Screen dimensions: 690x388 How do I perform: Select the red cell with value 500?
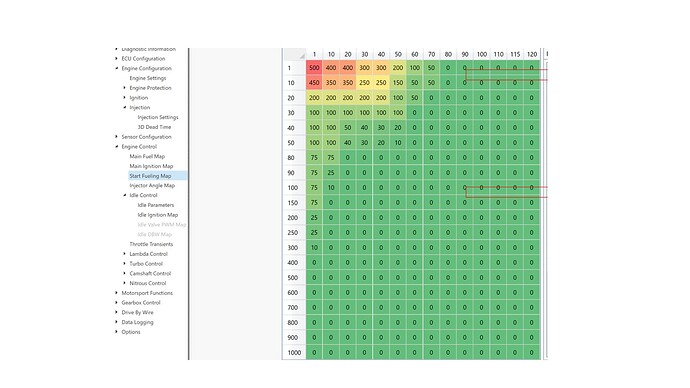click(x=314, y=68)
